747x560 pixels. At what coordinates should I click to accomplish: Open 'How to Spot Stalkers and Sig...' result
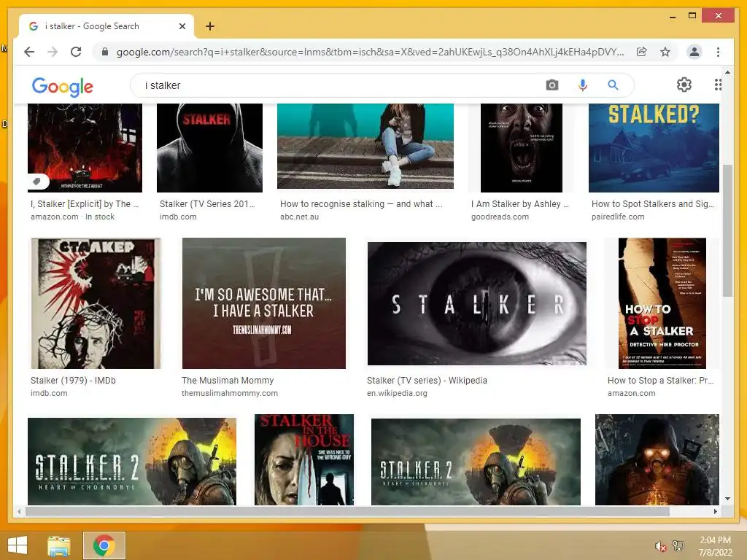tap(653, 204)
